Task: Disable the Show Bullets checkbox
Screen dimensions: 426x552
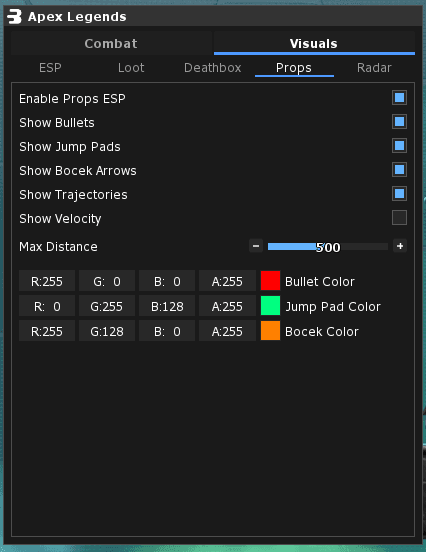Action: 399,122
